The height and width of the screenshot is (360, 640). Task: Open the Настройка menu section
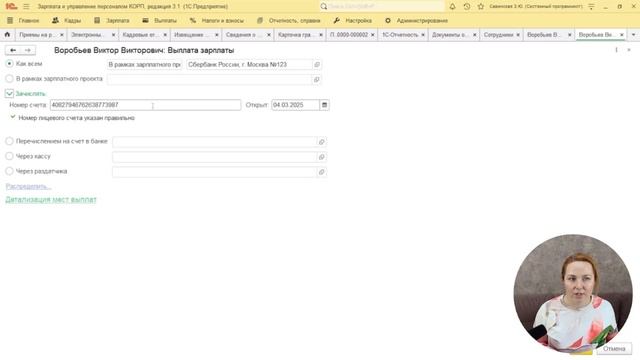[353, 20]
